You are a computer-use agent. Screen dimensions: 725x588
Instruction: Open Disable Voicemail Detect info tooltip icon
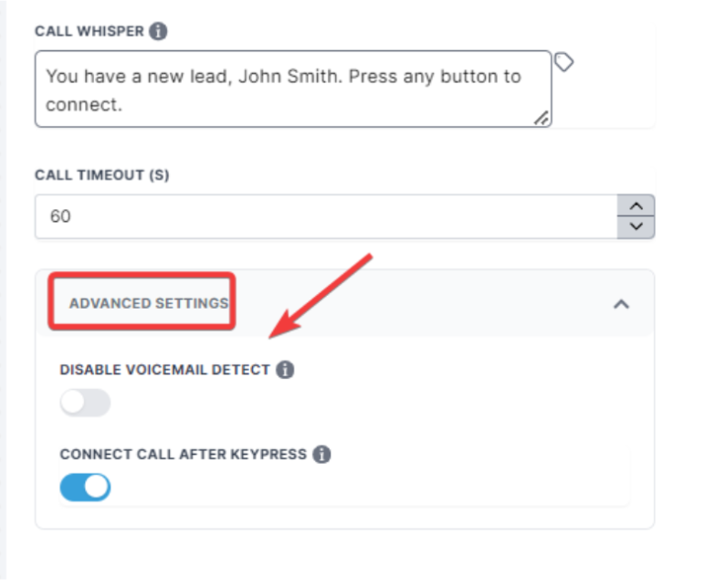285,370
